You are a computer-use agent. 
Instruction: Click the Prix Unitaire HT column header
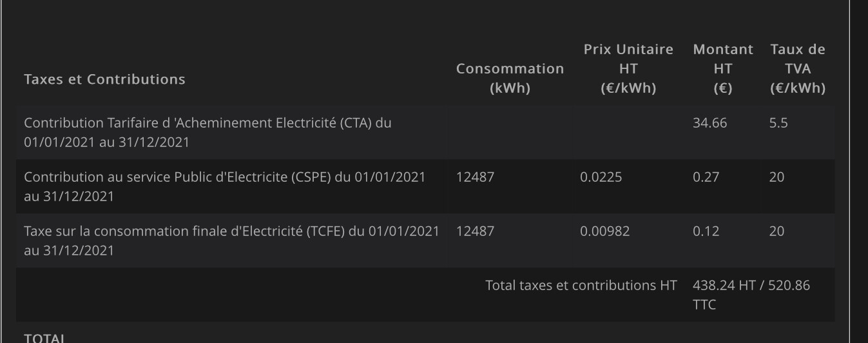628,69
